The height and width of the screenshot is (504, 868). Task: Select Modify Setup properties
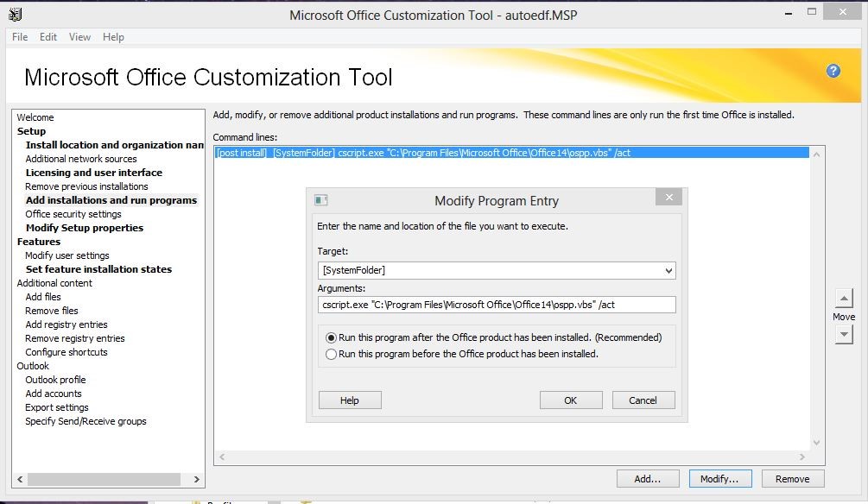coord(84,228)
